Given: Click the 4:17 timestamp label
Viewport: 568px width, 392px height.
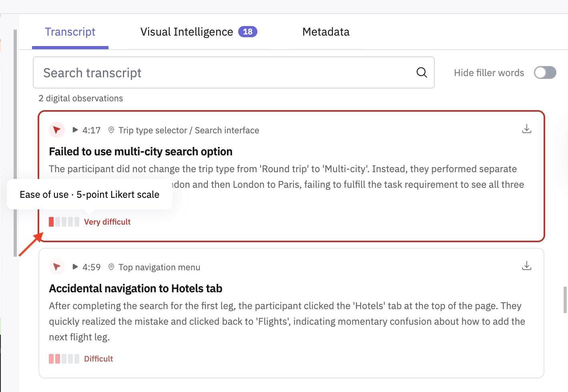Looking at the screenshot, I should 91,130.
